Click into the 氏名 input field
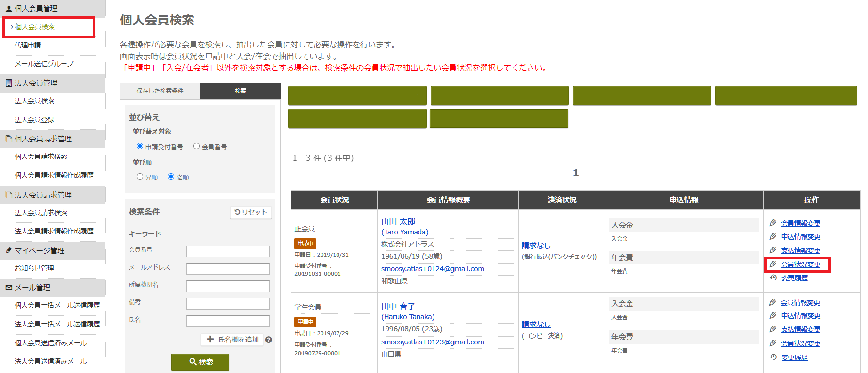This screenshot has width=868, height=373. tap(228, 321)
